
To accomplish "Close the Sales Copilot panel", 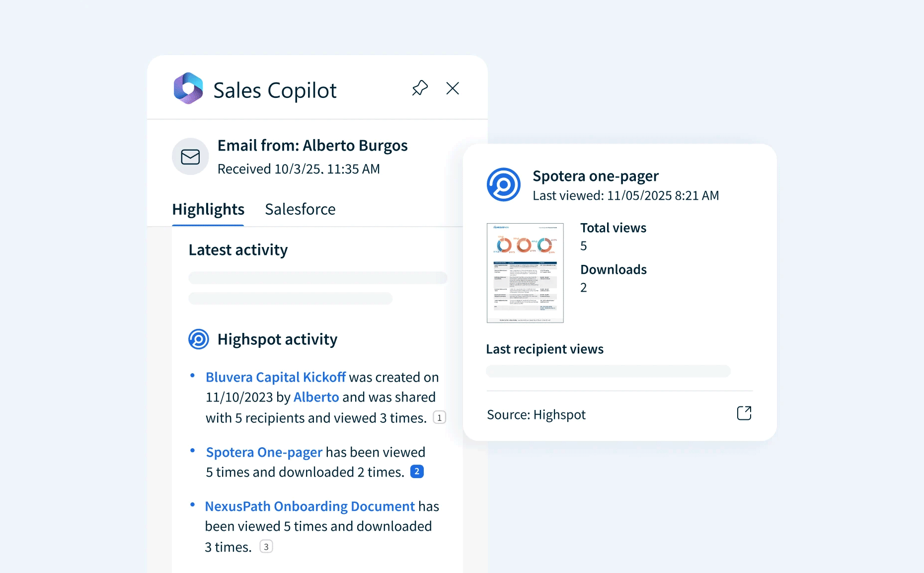I will (x=453, y=88).
